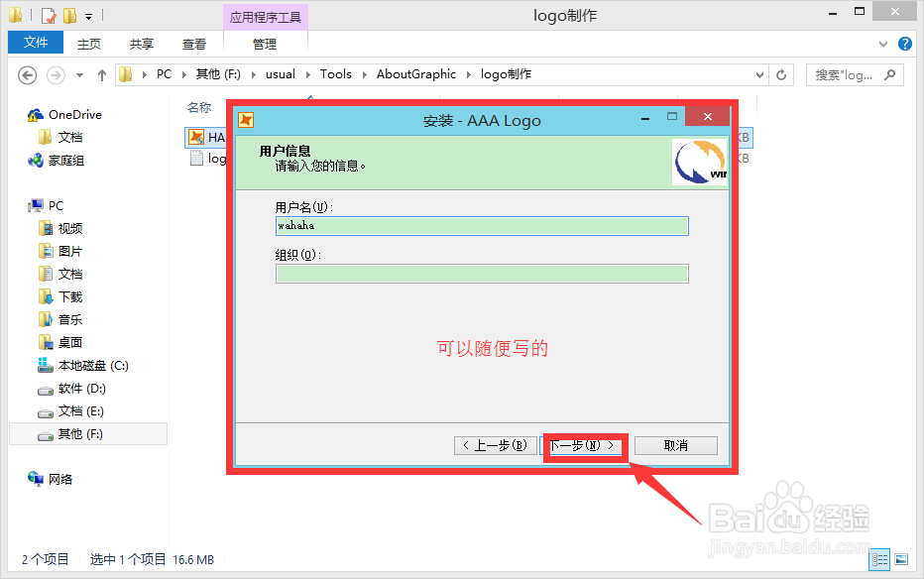Click AAA Logo installer title bar icon

[246, 120]
